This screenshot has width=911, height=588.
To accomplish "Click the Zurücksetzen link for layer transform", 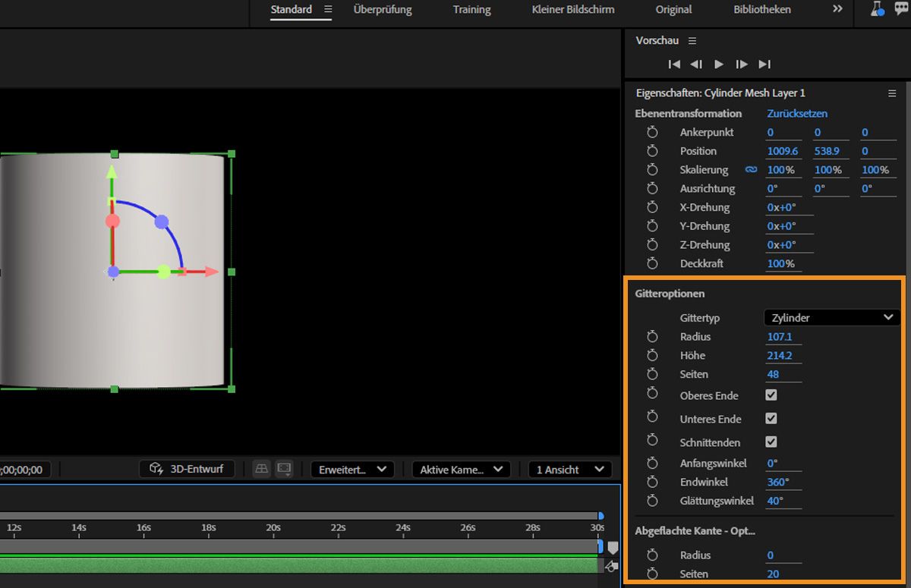I will [x=797, y=114].
